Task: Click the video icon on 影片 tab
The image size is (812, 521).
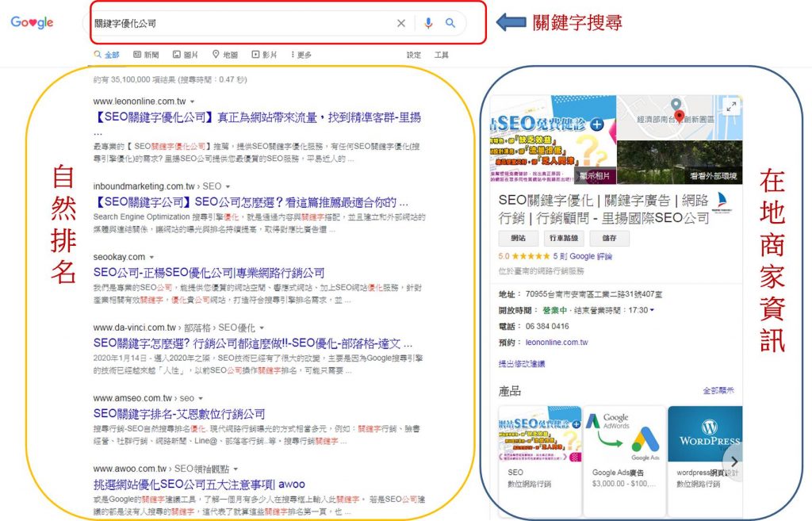Action: pos(255,54)
